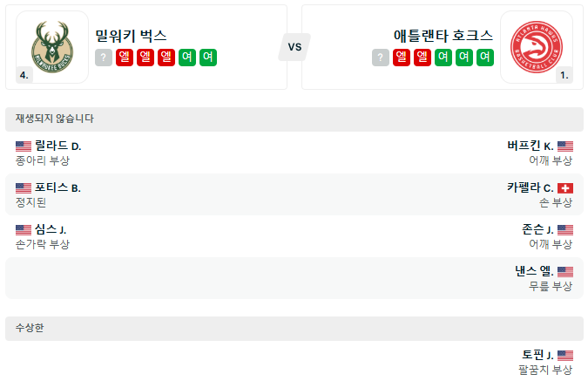Select the last green 여 badge for Hawks
Viewport: 588px width, 381px height.
(485, 58)
